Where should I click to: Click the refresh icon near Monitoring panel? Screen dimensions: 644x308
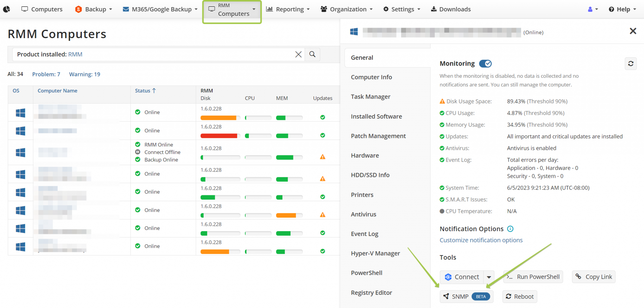click(x=631, y=64)
